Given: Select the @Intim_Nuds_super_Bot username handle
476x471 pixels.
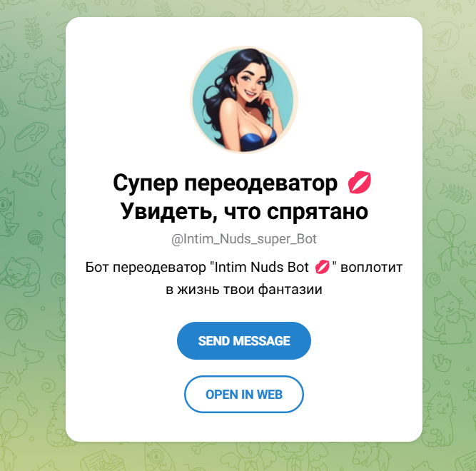Looking at the screenshot, I should click(244, 239).
